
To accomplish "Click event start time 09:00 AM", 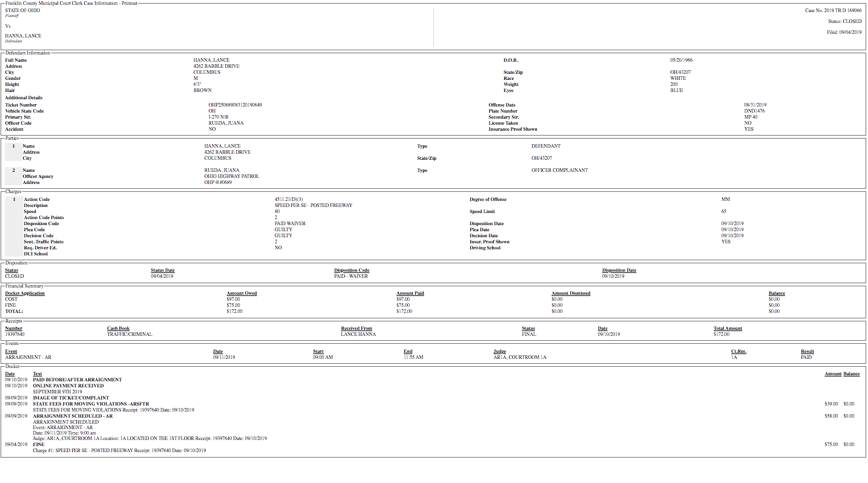I will (x=323, y=357).
